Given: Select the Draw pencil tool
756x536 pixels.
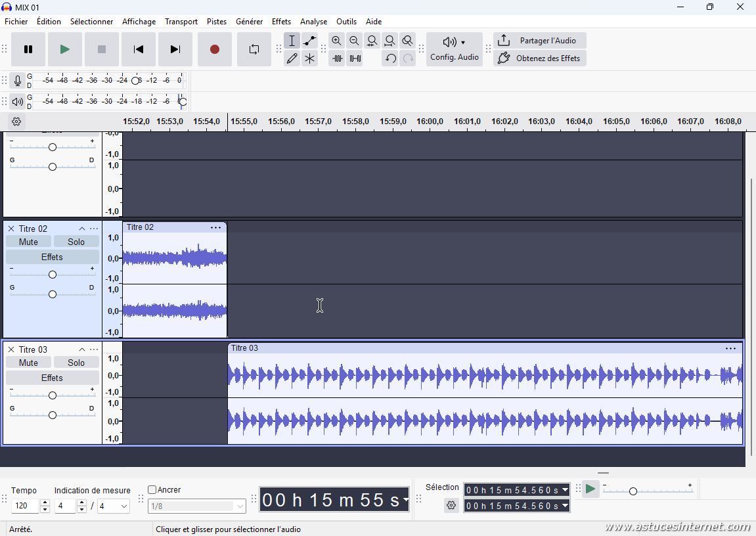Looking at the screenshot, I should 292,58.
